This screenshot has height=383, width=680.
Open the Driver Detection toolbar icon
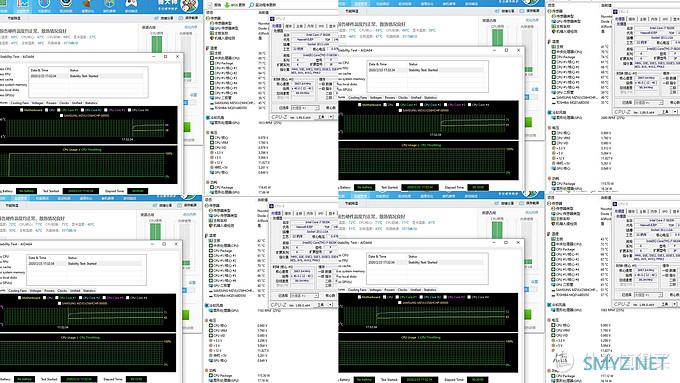(66, 5)
